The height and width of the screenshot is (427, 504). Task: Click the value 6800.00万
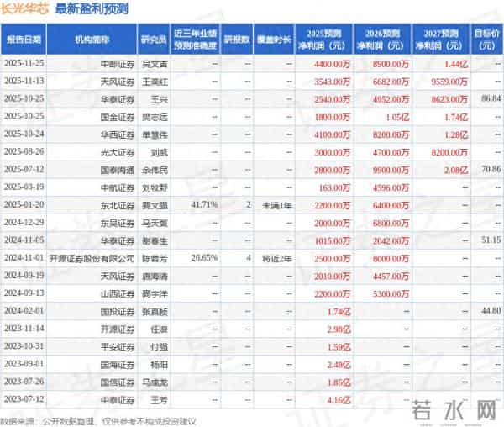click(x=391, y=224)
